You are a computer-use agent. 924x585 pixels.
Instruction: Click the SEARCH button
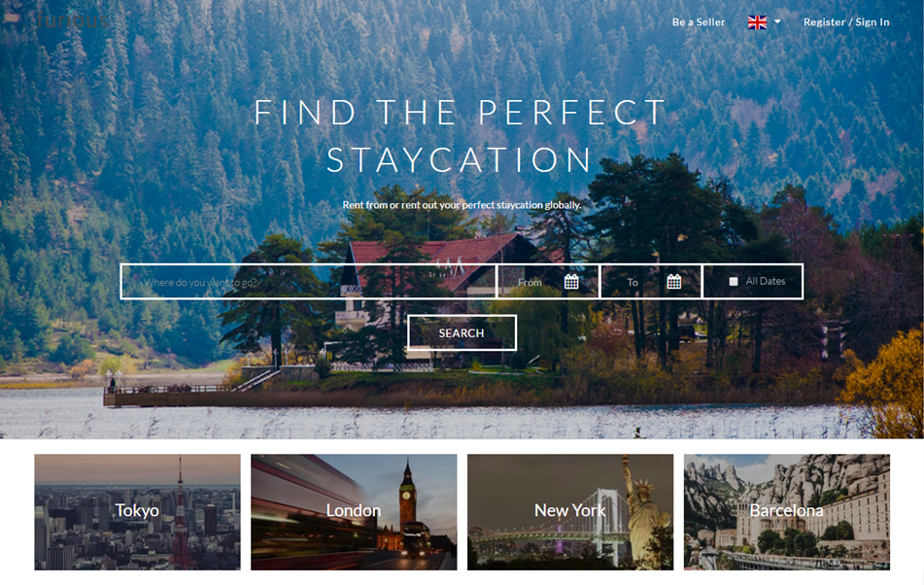(462, 333)
